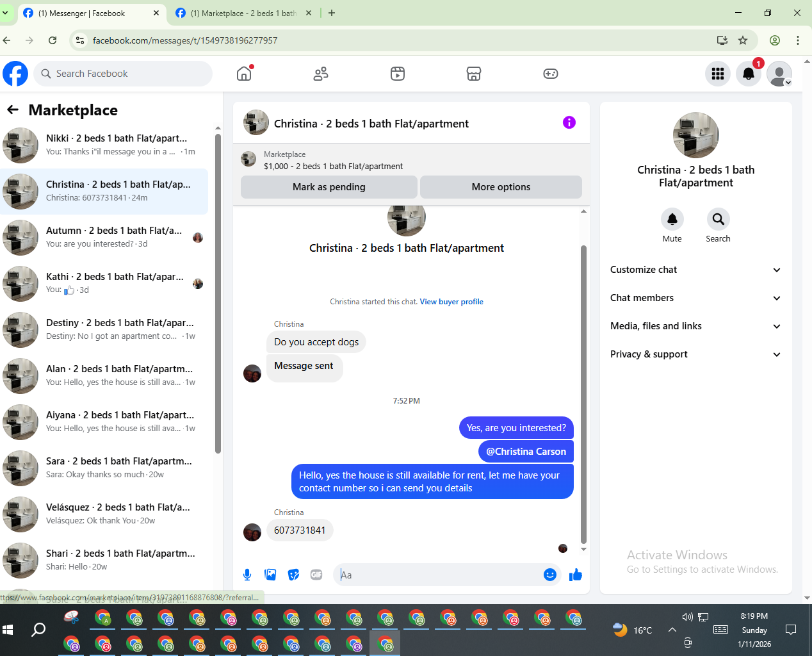Screen dimensions: 812x656
Task: Open Shari conversation in list
Action: click(104, 561)
